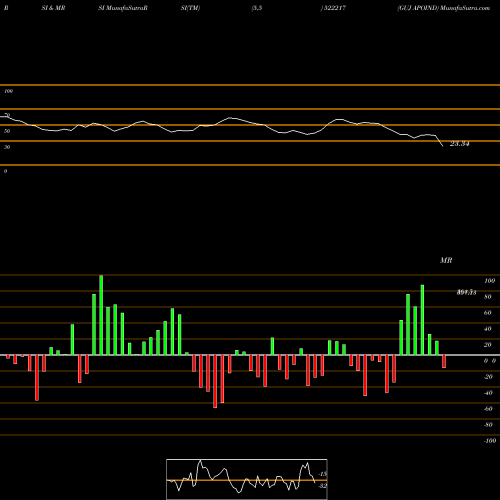This screenshot has width=500, height=500.
Task: Click the RSI axis label 30
Action: pyautogui.click(x=7, y=147)
